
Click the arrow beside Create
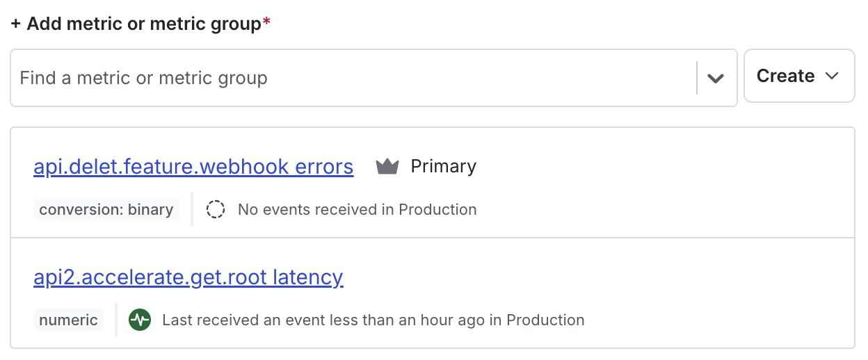832,76
